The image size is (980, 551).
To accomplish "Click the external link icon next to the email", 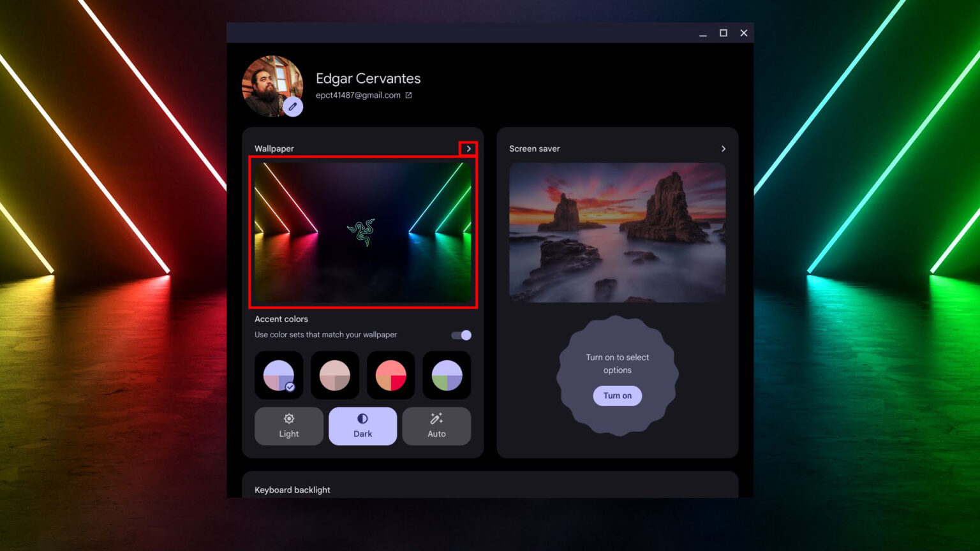I will pyautogui.click(x=409, y=94).
